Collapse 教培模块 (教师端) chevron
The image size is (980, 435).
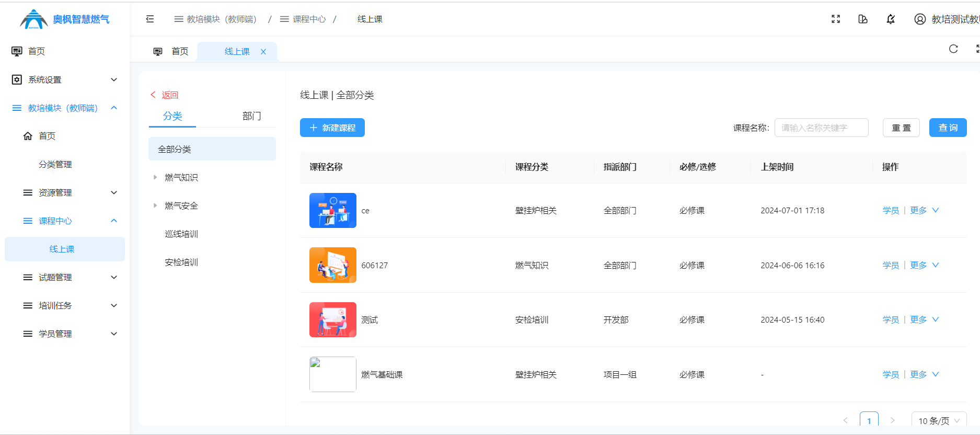[114, 108]
